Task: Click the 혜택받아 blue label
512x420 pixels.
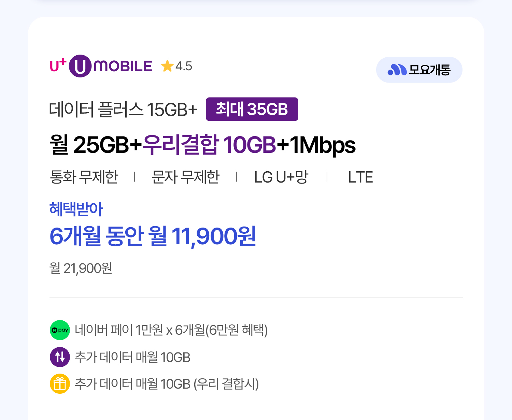Action: (76, 209)
